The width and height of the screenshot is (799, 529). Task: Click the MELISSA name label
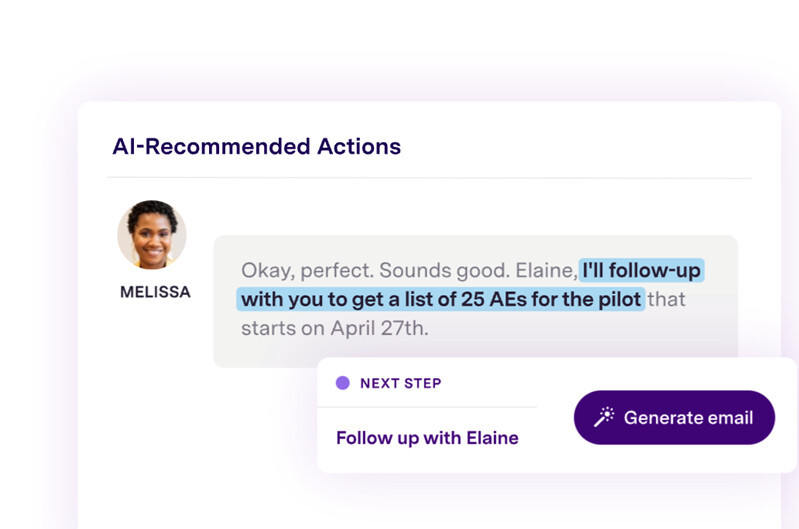[x=155, y=293]
